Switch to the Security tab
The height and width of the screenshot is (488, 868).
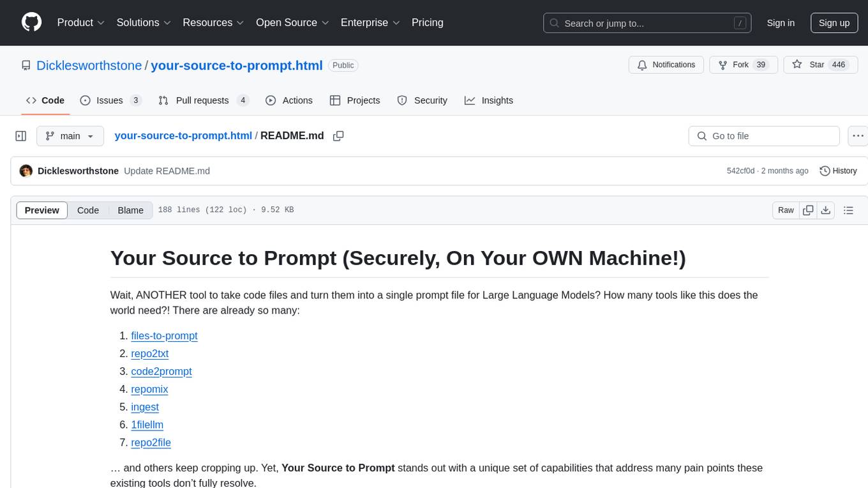point(422,100)
